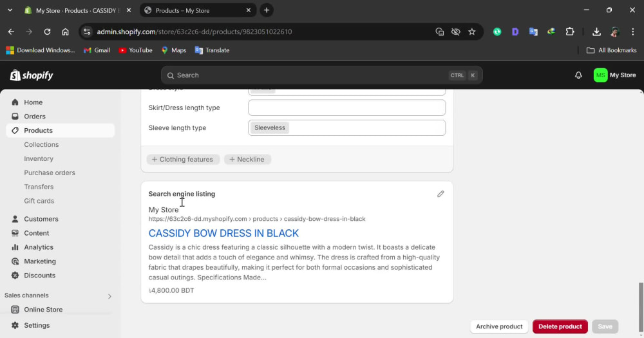Expand the Sales channels chevron
This screenshot has width=644, height=338.
pos(109,296)
